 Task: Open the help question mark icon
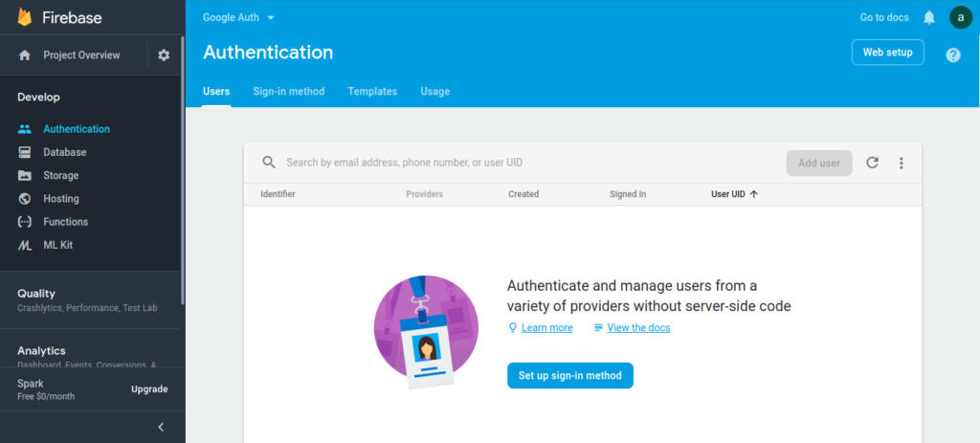pyautogui.click(x=952, y=55)
